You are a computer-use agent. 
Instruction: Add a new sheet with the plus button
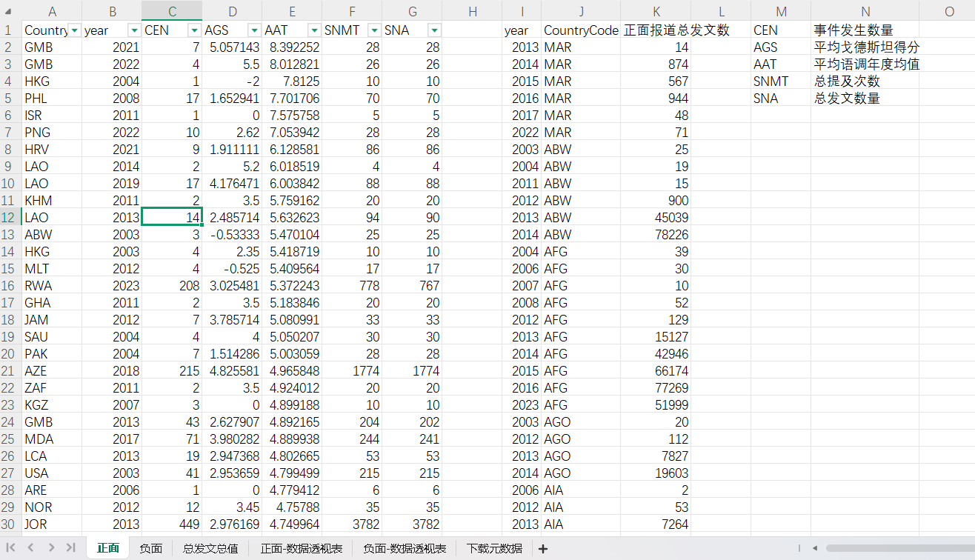(543, 548)
